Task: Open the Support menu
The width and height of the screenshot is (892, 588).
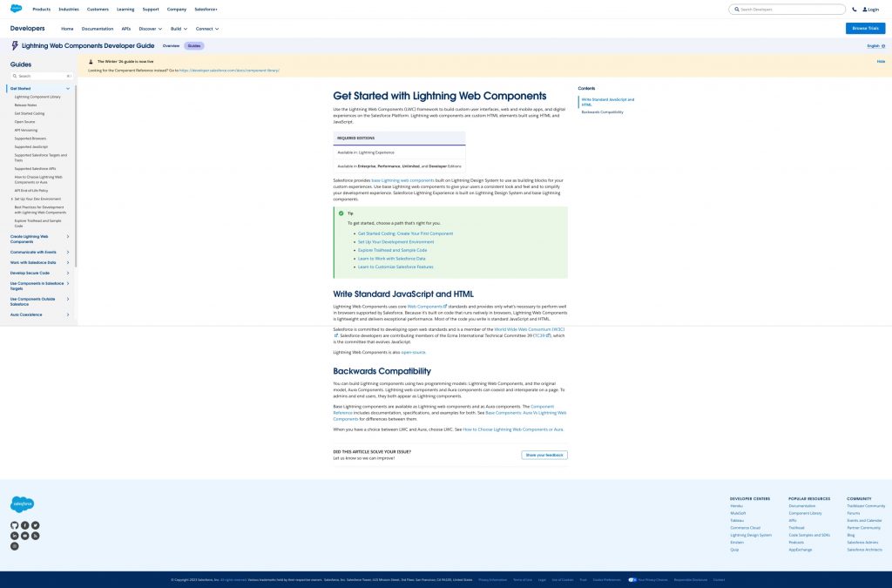Action: (151, 9)
